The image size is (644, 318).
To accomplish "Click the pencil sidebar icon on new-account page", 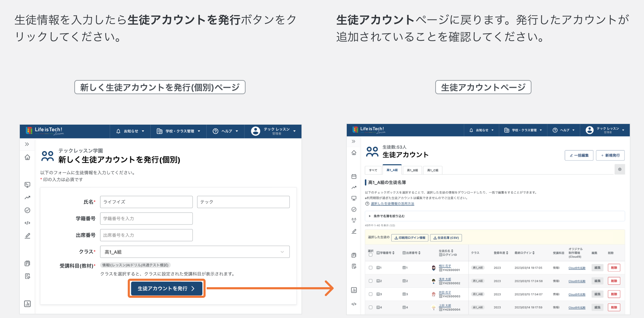I will click(27, 236).
